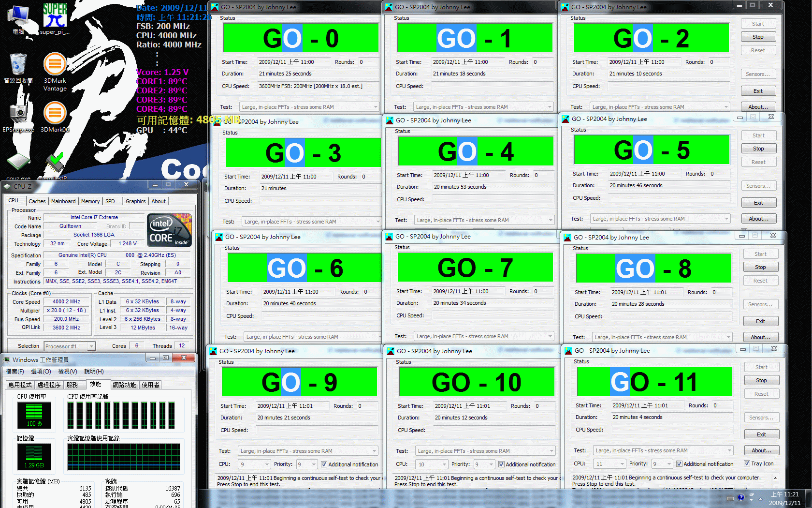Click the keyboard input tray icon
Image resolution: width=812 pixels, height=508 pixels.
[x=730, y=498]
